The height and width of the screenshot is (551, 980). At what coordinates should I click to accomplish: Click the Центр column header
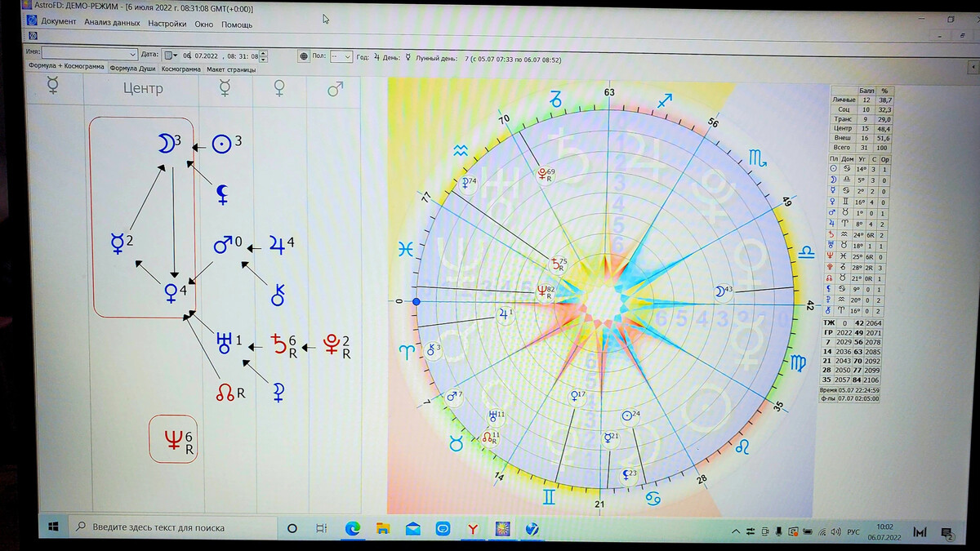click(142, 88)
